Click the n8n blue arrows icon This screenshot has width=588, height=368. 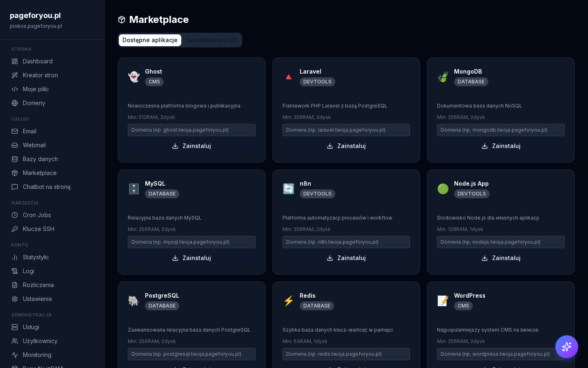289,189
